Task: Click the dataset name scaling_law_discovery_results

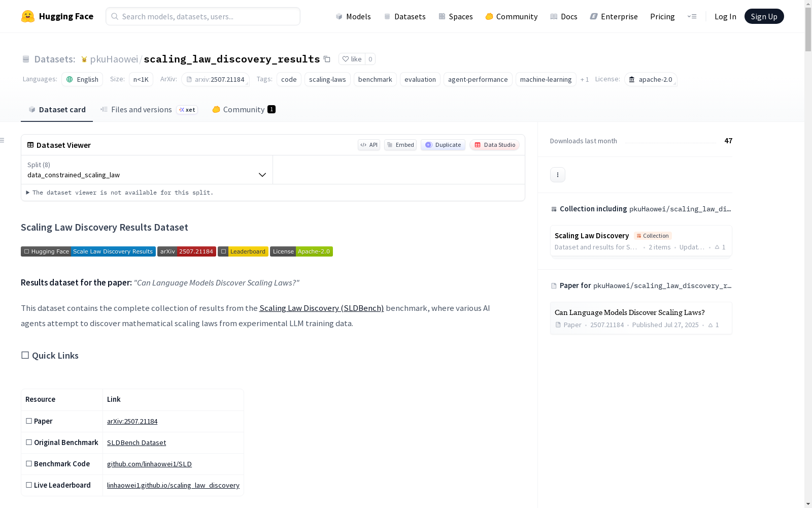Action: 232,59
